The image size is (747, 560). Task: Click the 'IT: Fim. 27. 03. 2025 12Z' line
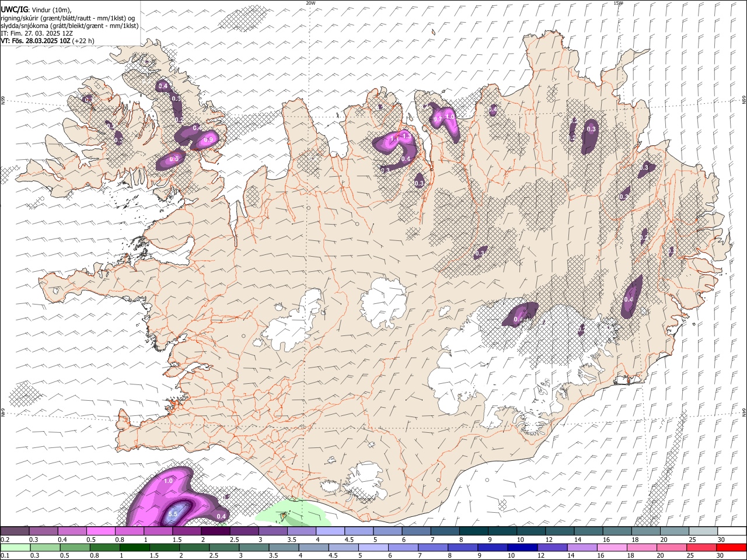[x=37, y=33]
